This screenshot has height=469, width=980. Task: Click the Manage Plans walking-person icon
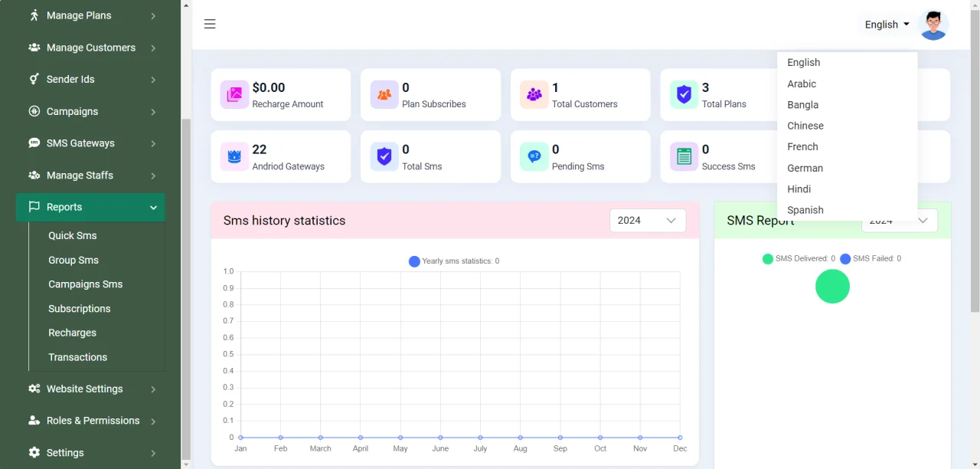(x=34, y=15)
